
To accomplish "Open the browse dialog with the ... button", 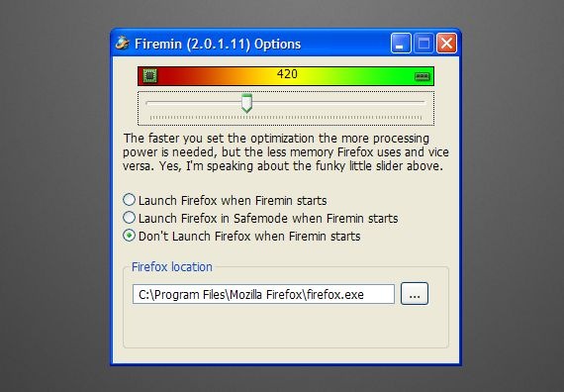I will point(415,294).
